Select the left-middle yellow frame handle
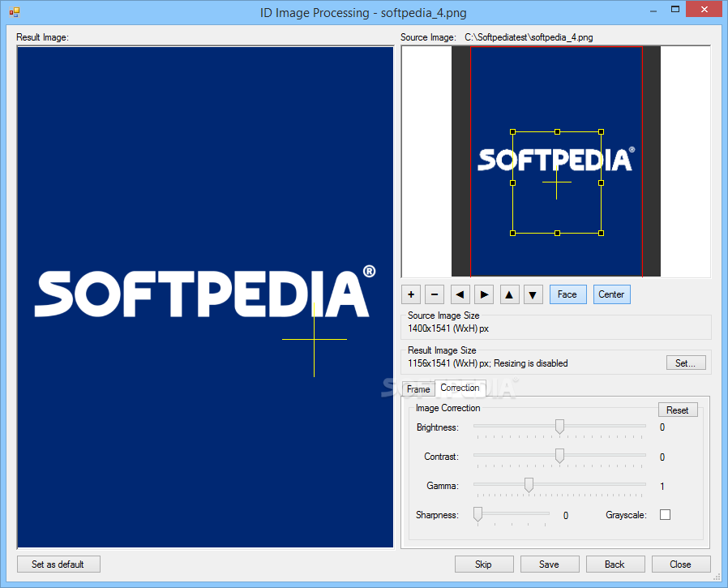Screen dimensions: 728x588 512,183
